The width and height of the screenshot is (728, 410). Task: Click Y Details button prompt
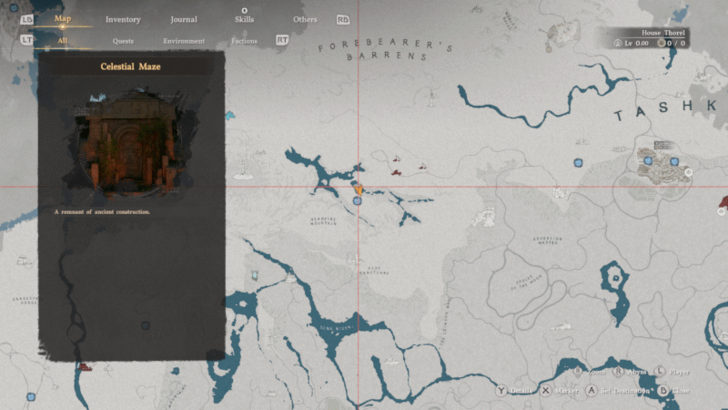(514, 390)
